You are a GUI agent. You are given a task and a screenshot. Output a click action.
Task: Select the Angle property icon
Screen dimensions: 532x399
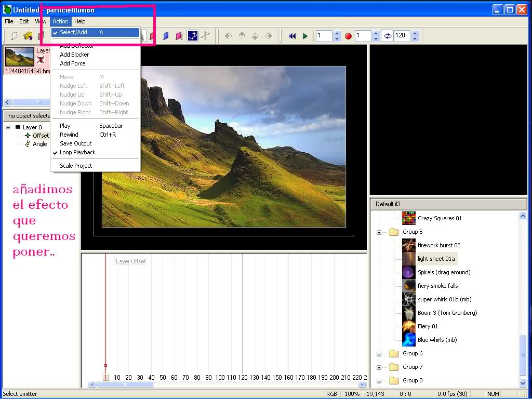[x=28, y=144]
